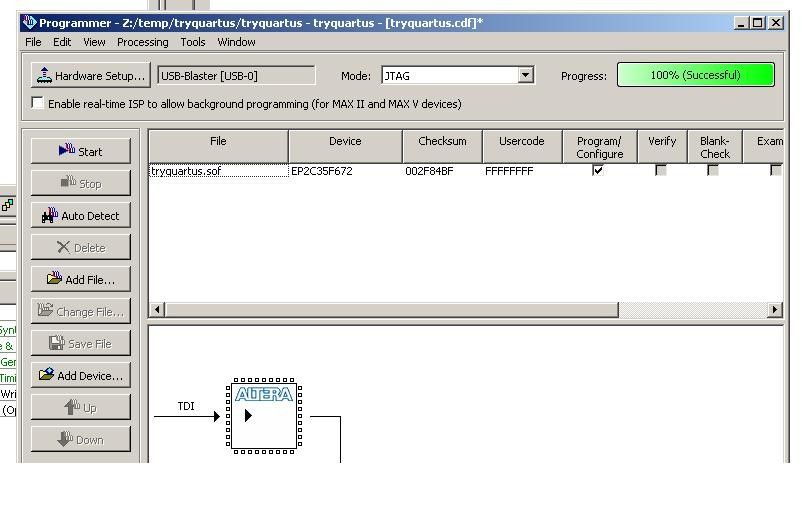Open the Processing menu
This screenshot has height=512, width=802.
(x=142, y=42)
